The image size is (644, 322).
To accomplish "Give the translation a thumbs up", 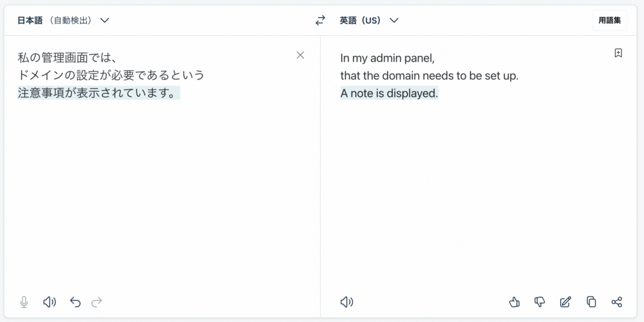I will (x=514, y=303).
